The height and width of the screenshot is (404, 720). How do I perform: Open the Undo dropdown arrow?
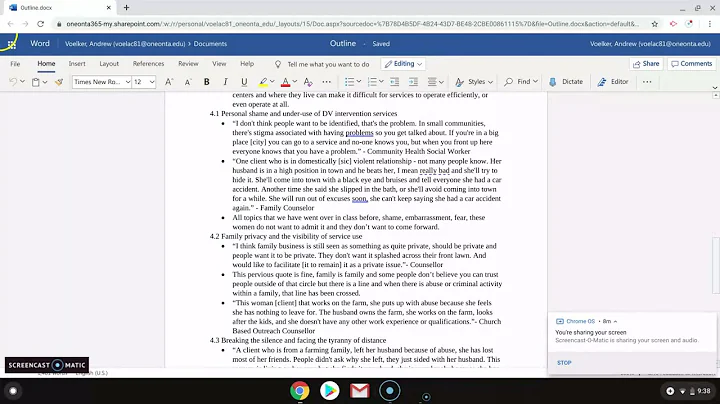coord(22,82)
